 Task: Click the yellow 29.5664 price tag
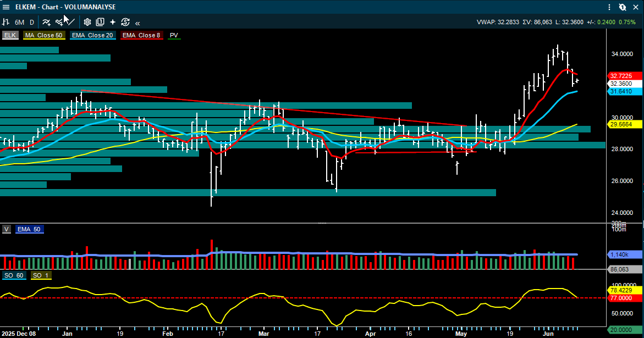(624, 124)
